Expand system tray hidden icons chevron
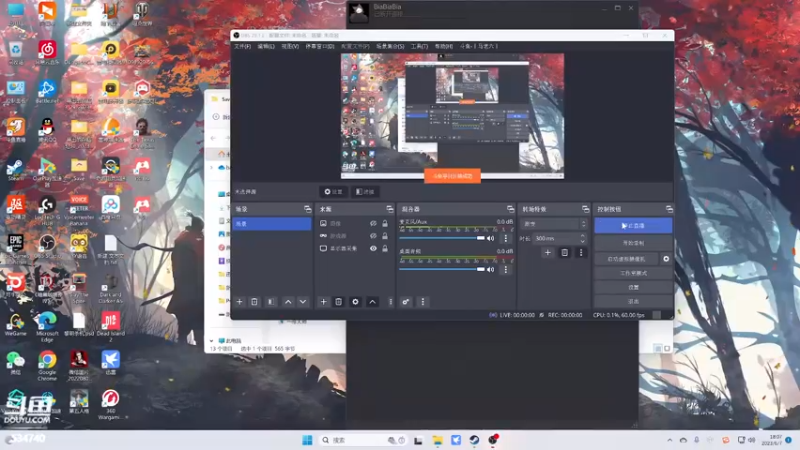This screenshot has height=450, width=800. click(669, 440)
